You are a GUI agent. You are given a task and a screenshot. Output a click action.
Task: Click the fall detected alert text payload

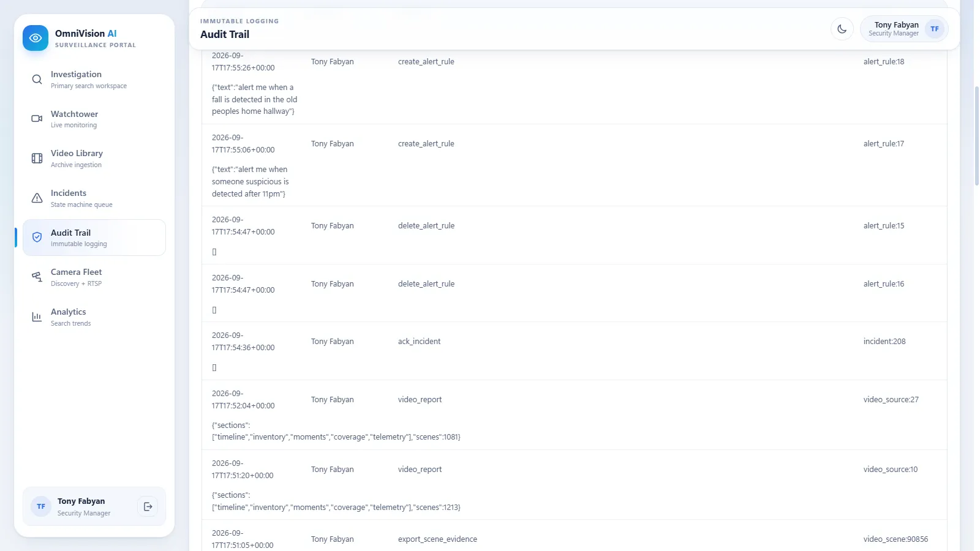[x=254, y=99]
